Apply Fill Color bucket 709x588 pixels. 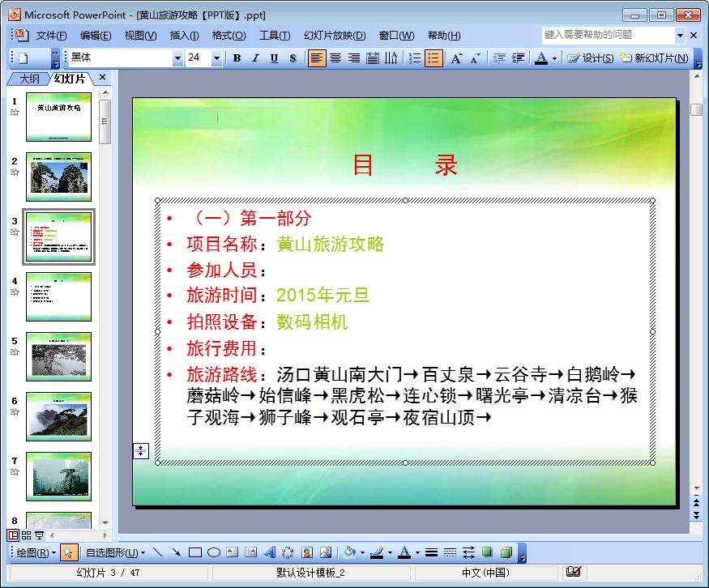pyautogui.click(x=349, y=552)
